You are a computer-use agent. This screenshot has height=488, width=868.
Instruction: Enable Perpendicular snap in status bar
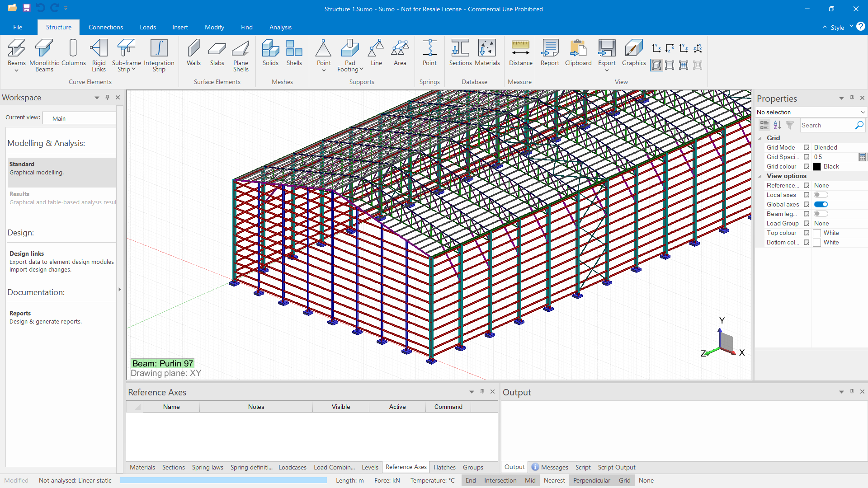592,480
